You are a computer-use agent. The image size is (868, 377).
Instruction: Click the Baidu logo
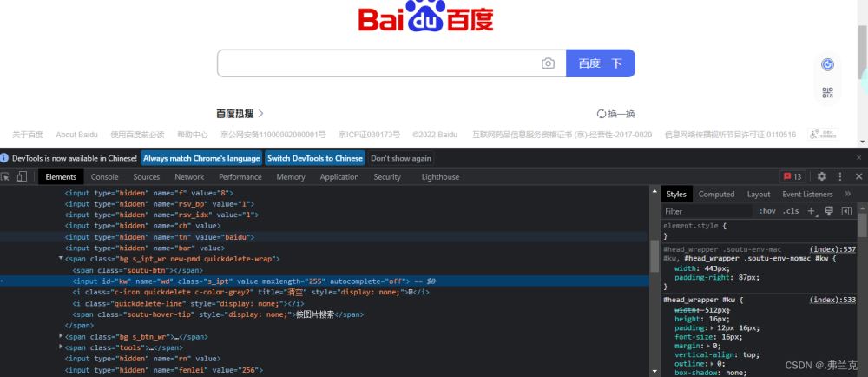tap(425, 17)
